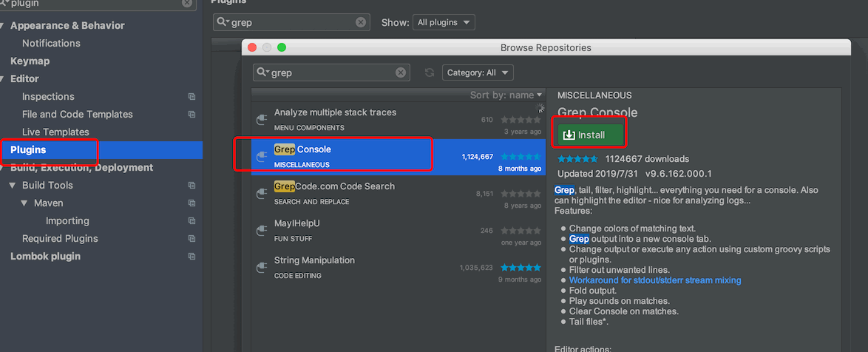
Task: Click the star rating of String Manipulation
Action: [x=521, y=267]
